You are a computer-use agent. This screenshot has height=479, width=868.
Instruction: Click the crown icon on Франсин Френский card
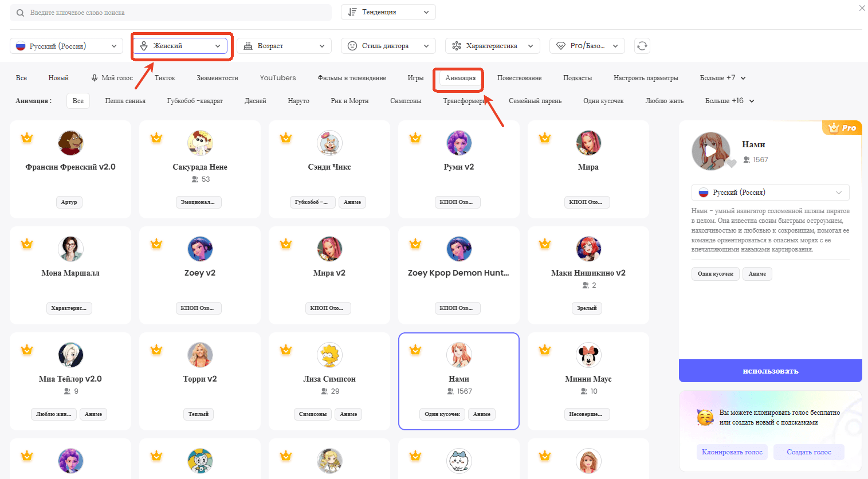click(27, 138)
